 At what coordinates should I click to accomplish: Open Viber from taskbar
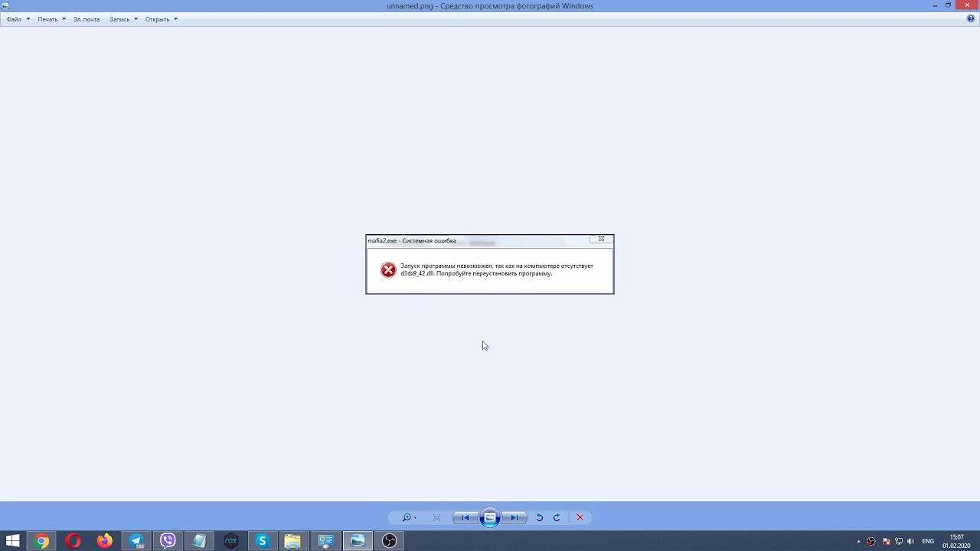[168, 541]
